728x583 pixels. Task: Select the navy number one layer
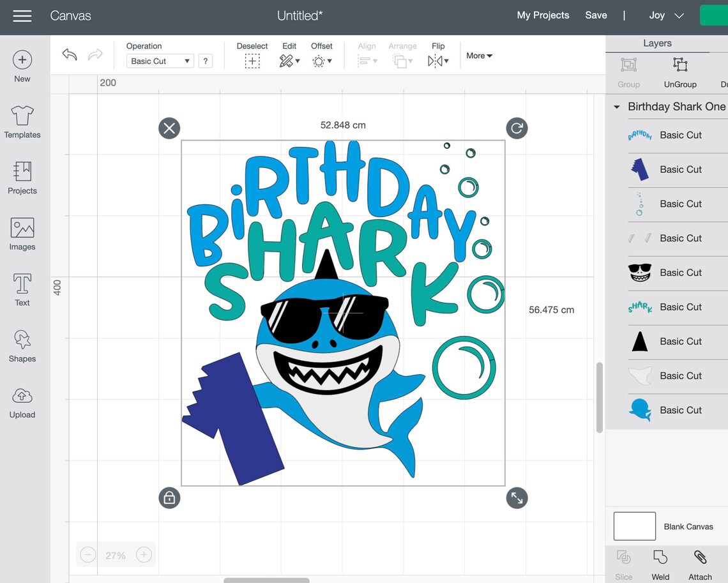(678, 169)
